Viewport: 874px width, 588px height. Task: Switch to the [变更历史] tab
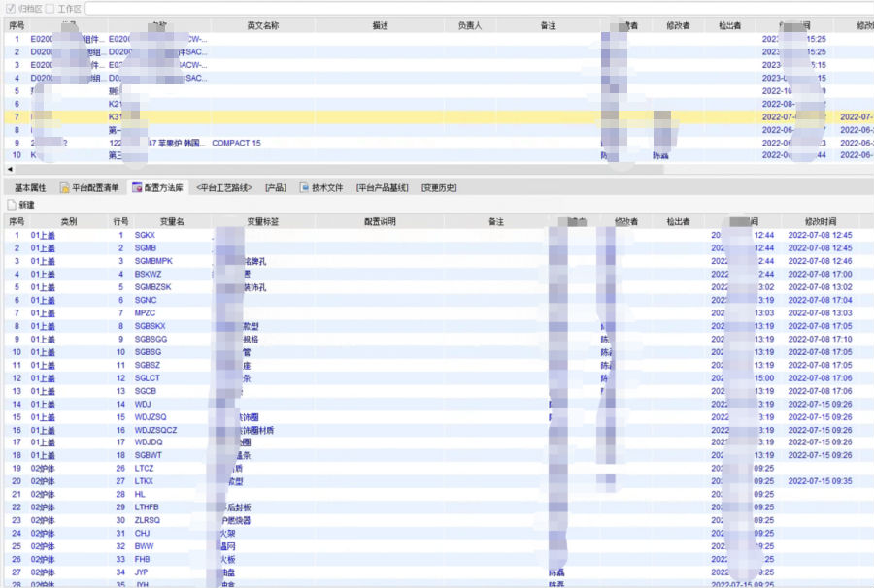click(x=439, y=188)
